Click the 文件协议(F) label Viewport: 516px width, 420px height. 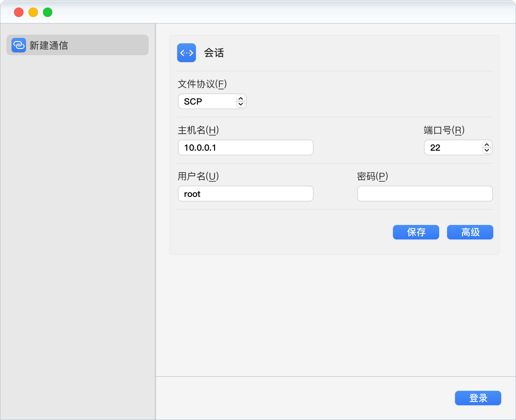tap(202, 84)
